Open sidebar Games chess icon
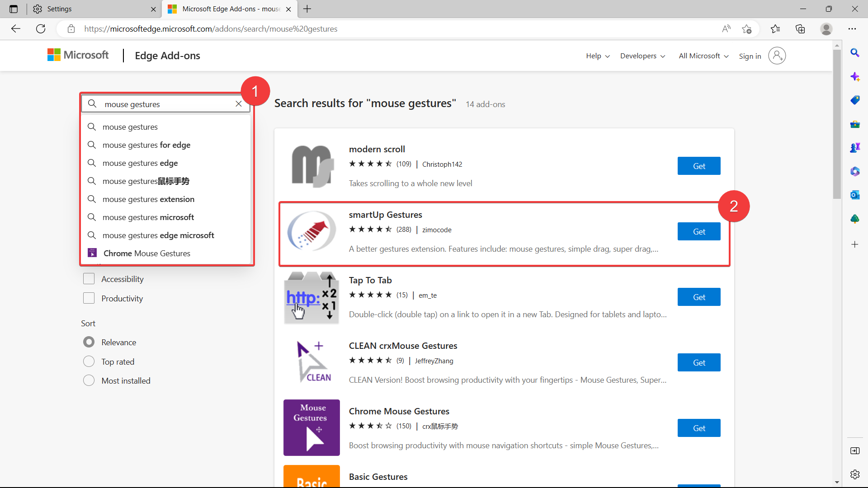 [x=854, y=148]
